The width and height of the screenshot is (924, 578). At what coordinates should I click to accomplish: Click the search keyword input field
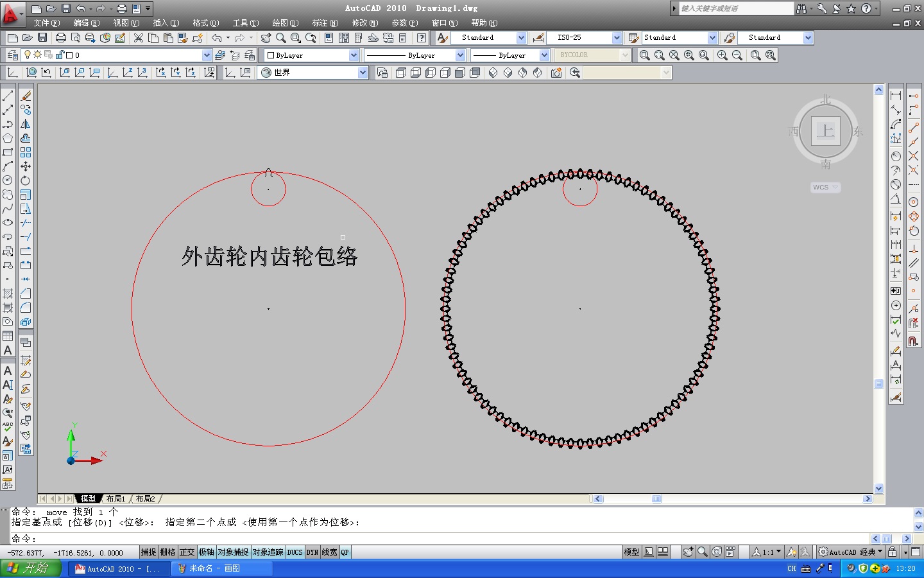(735, 8)
